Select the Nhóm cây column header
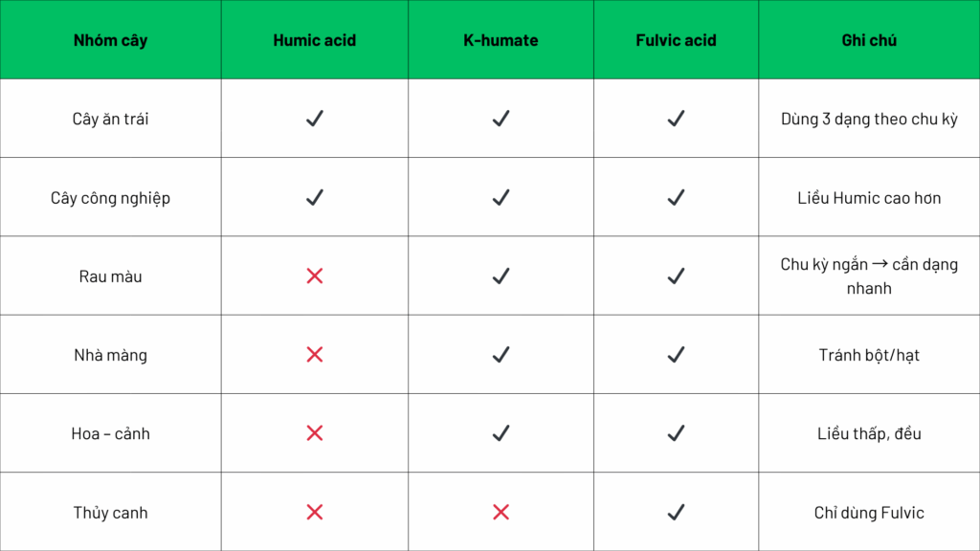Viewport: 980px width, 551px height. tap(110, 40)
